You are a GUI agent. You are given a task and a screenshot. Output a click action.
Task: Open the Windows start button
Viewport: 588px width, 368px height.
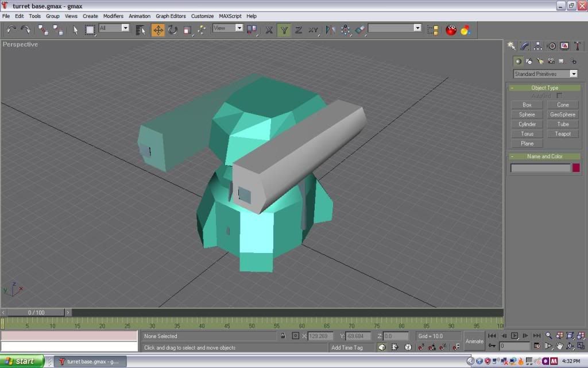pos(22,361)
